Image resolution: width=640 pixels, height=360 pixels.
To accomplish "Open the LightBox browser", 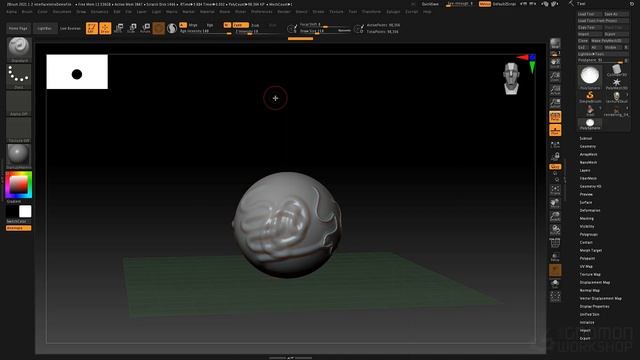I will click(x=44, y=29).
